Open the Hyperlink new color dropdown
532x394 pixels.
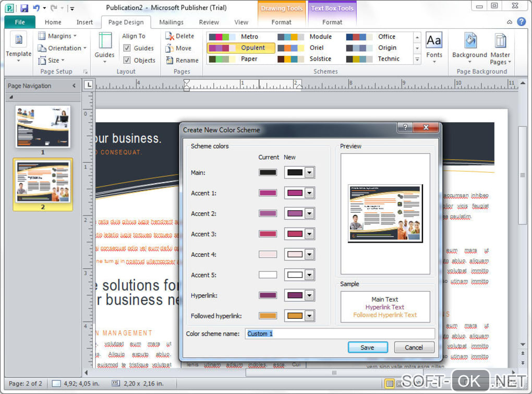tap(309, 295)
